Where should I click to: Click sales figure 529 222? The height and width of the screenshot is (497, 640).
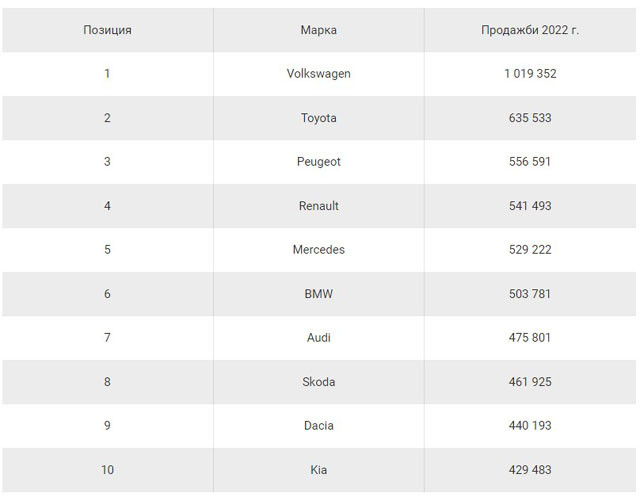click(x=529, y=250)
